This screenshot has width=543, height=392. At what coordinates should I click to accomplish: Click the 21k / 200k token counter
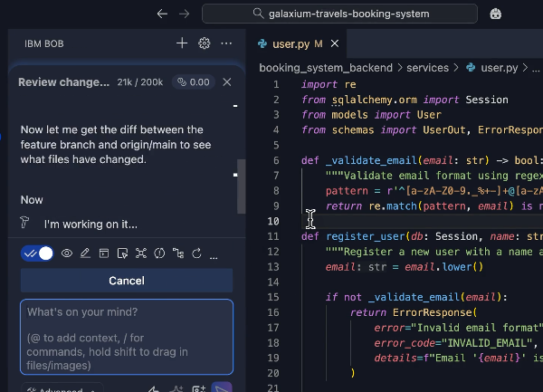pyautogui.click(x=140, y=82)
